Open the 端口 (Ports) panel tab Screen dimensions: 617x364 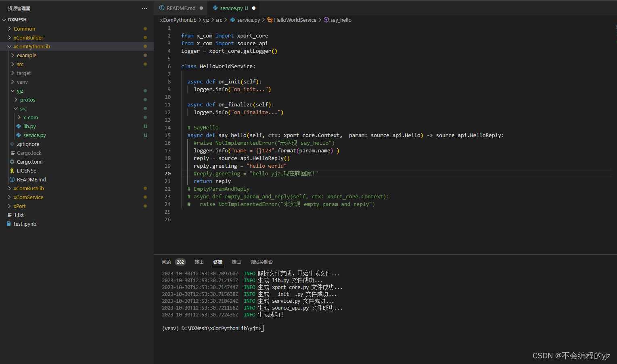[x=236, y=262]
